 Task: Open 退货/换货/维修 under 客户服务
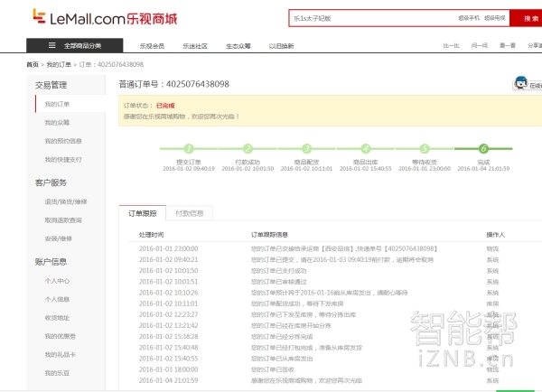66,201
